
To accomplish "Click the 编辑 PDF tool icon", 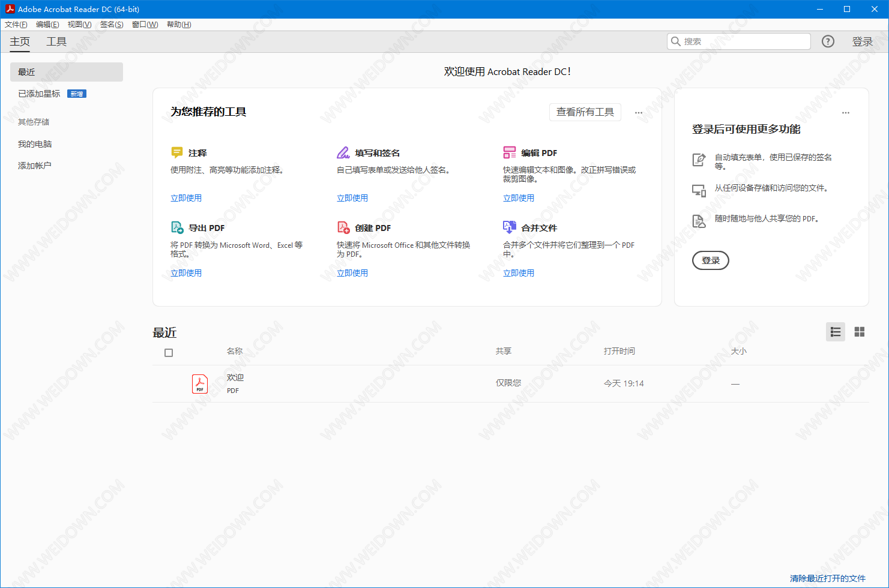I will tap(510, 152).
